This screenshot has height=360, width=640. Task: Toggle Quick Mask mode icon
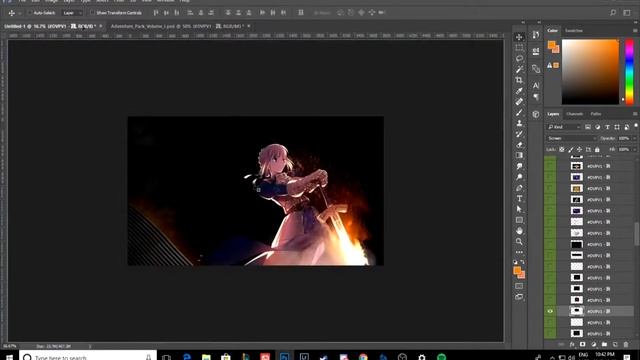(x=519, y=286)
